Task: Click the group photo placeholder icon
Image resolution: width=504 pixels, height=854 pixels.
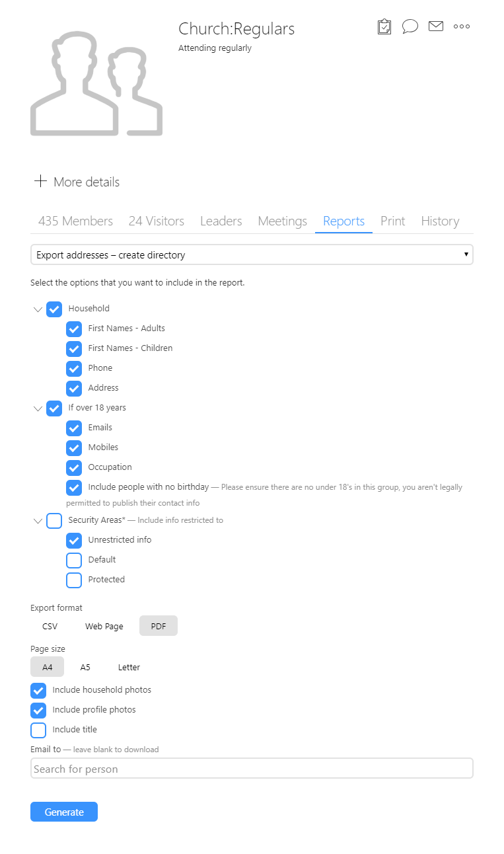Action: coord(96,83)
